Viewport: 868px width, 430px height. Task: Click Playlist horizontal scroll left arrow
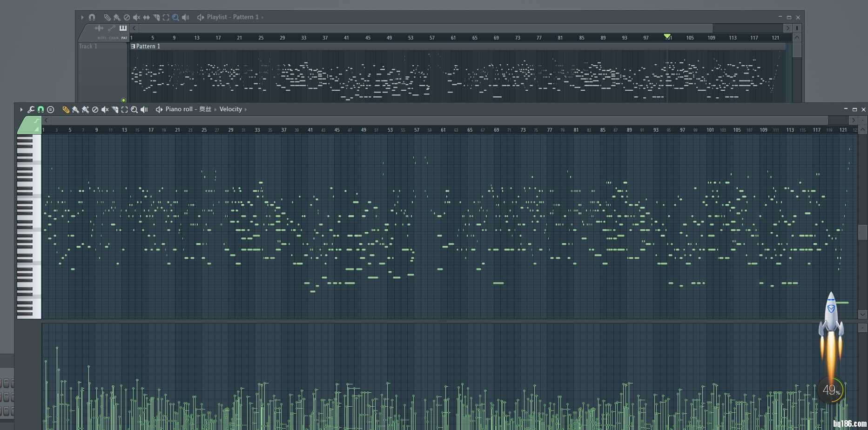[x=134, y=28]
